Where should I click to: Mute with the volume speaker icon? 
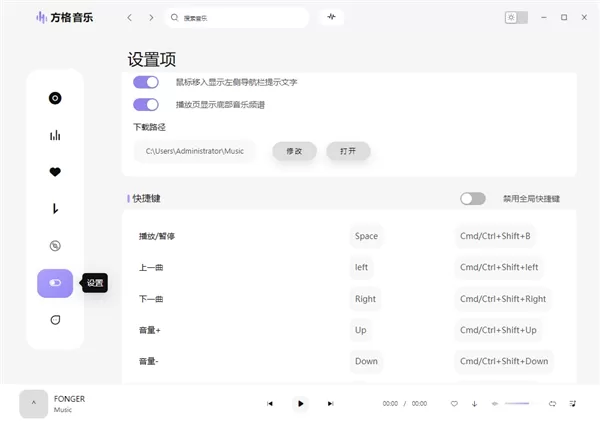495,403
